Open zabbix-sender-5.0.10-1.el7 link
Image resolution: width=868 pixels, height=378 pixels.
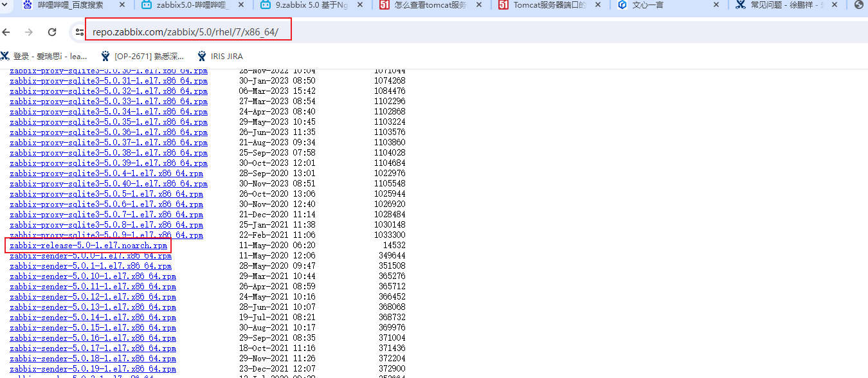click(x=93, y=276)
